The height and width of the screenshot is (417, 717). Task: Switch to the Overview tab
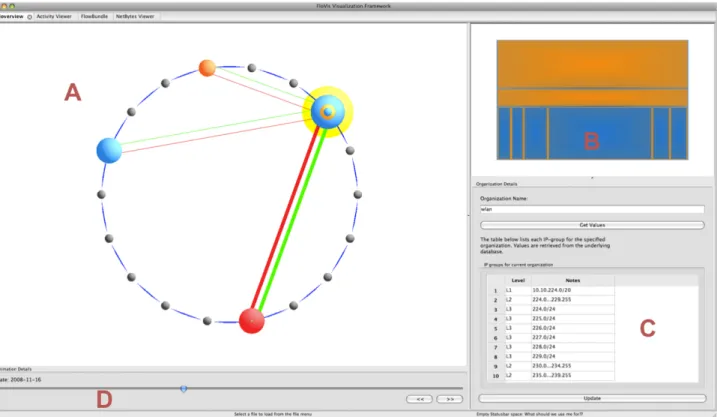[12, 16]
